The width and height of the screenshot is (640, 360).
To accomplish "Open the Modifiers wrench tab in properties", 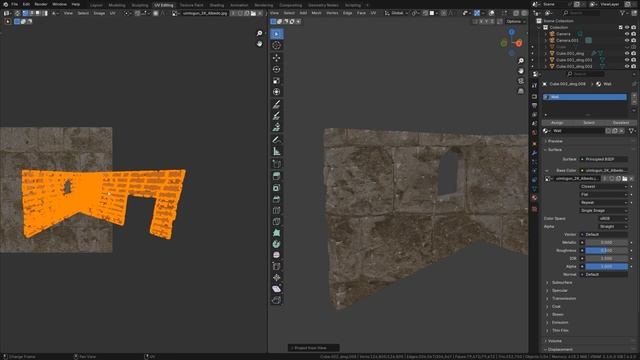I will 534,153.
